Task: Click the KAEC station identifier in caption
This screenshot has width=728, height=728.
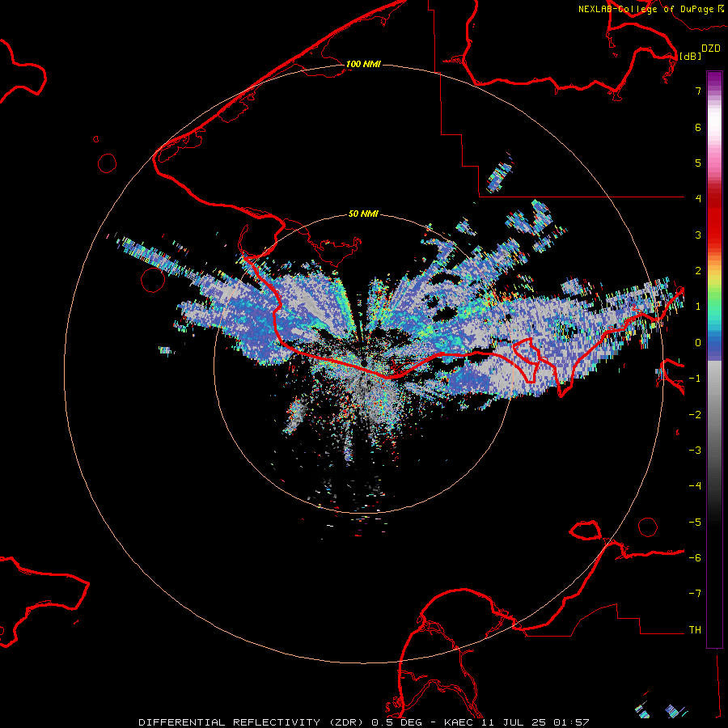Action: click(x=459, y=722)
